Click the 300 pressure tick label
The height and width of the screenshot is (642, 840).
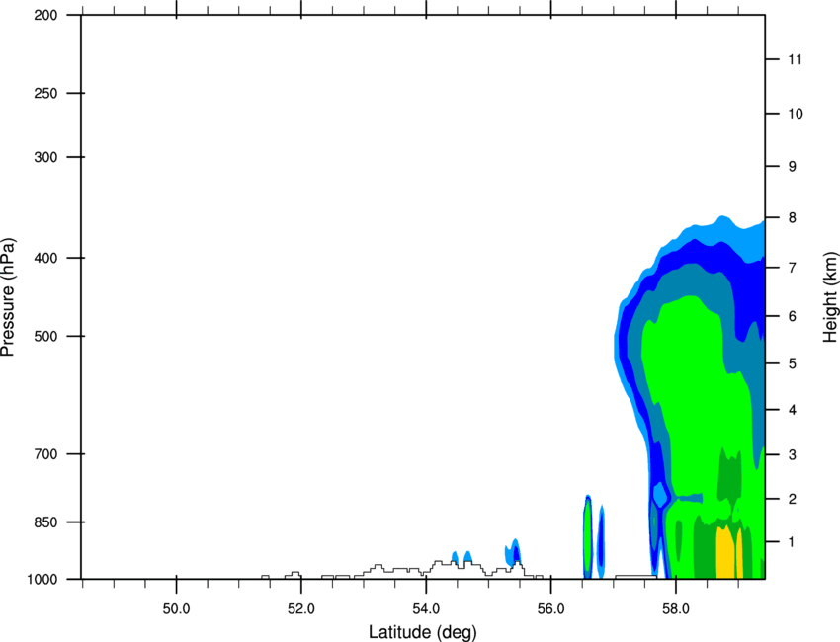point(45,157)
